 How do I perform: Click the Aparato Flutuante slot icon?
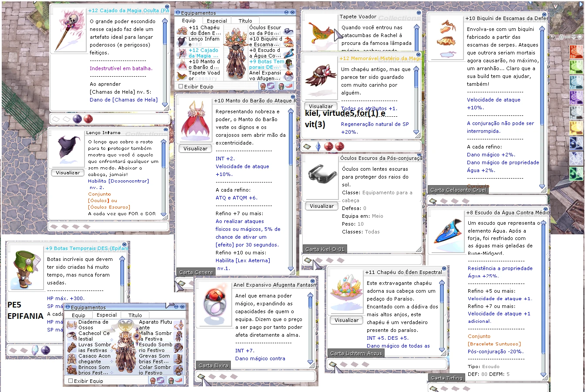point(179,325)
